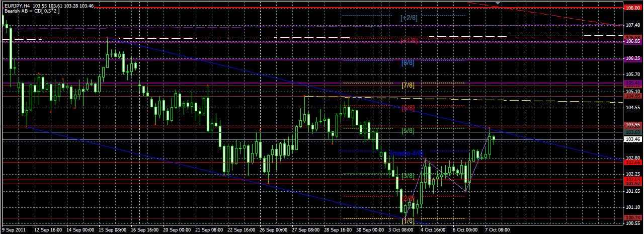Click the 101.65 price scale value

pyautogui.click(x=633, y=191)
